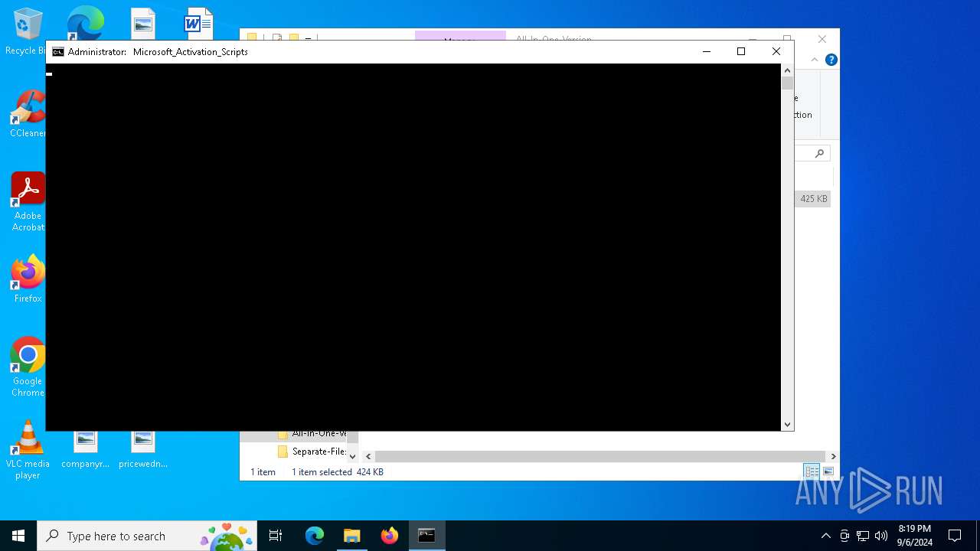Switch Explorer to large icons view
Viewport: 980px width, 551px height.
(x=828, y=471)
